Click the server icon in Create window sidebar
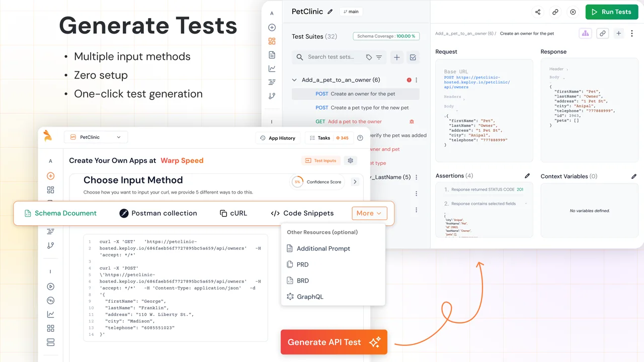644x362 pixels. pyautogui.click(x=50, y=342)
